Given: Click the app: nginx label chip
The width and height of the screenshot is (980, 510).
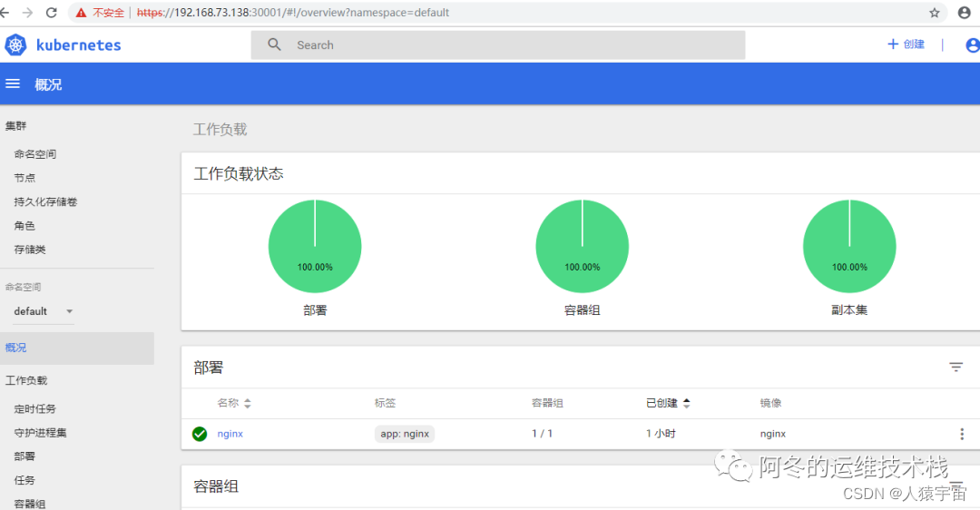Looking at the screenshot, I should point(405,434).
